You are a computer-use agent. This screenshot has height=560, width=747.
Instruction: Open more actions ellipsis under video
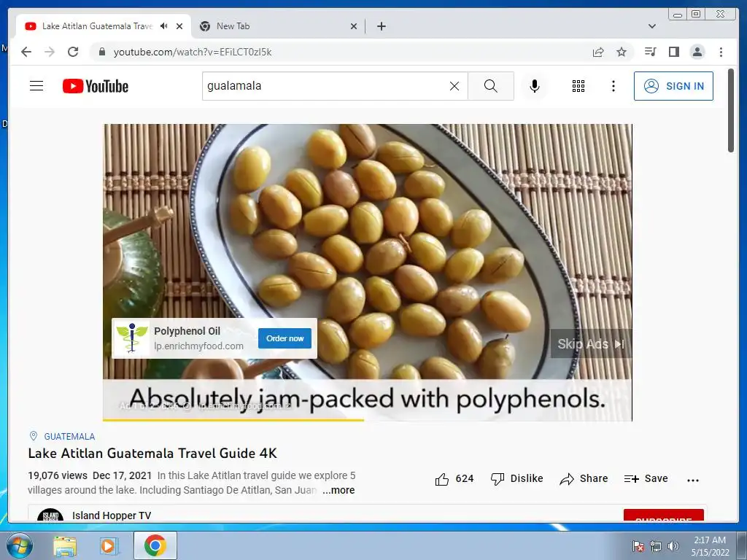[693, 480]
